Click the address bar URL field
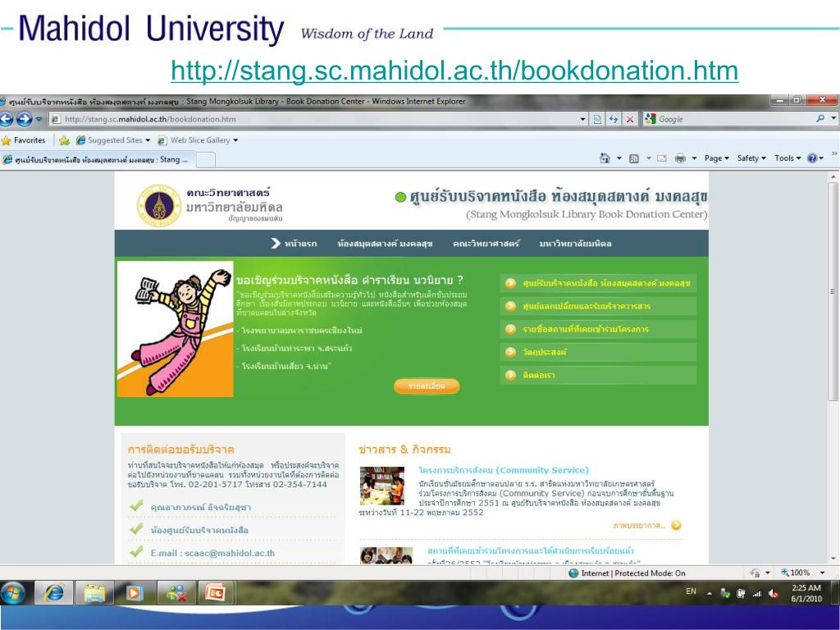The height and width of the screenshot is (630, 840). point(315,119)
